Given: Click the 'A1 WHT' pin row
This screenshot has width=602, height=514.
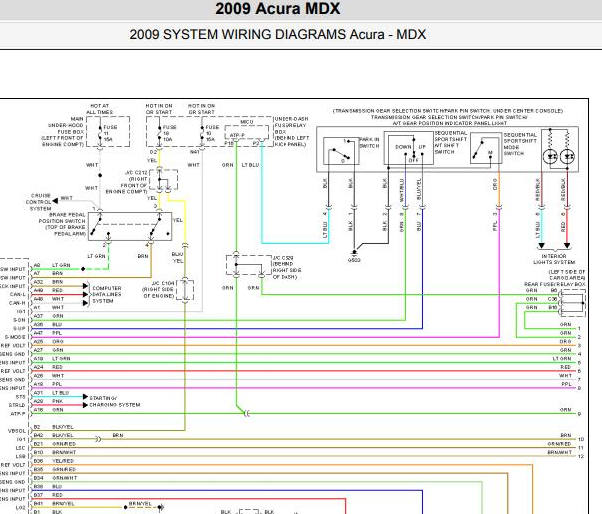Looking at the screenshot, I should [48, 307].
